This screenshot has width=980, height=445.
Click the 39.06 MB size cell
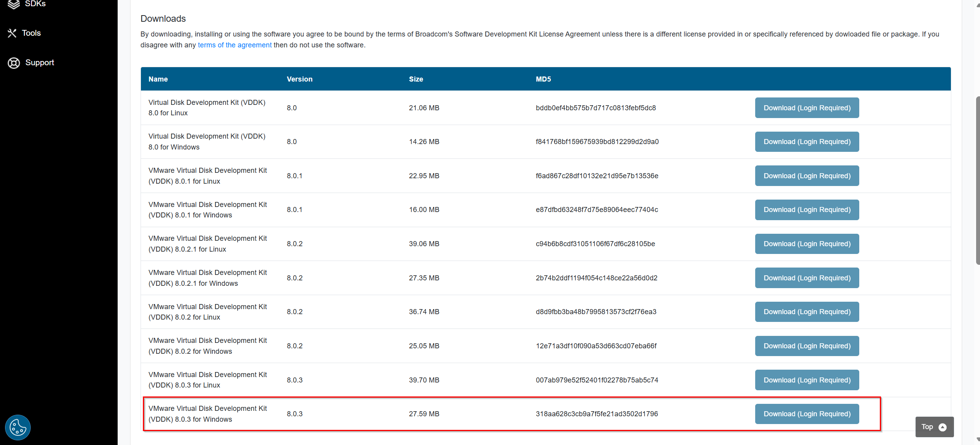[x=424, y=244]
